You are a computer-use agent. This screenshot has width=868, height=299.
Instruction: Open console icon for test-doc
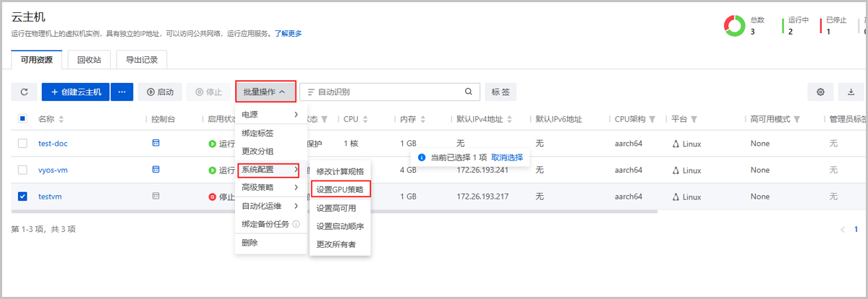tap(155, 143)
